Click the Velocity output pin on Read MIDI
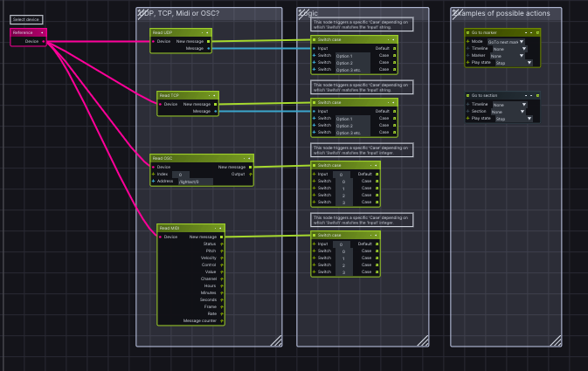Viewport: 588px width, 371px height. (x=222, y=258)
